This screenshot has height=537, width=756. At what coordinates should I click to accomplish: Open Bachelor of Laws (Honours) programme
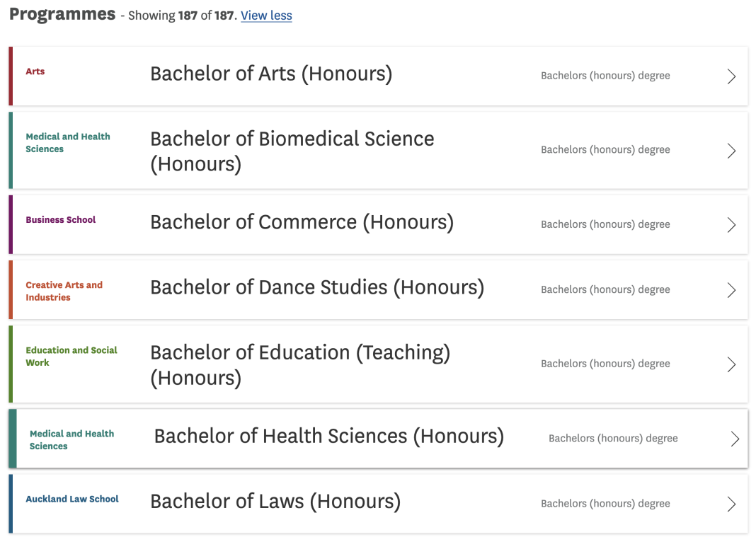pyautogui.click(x=275, y=502)
